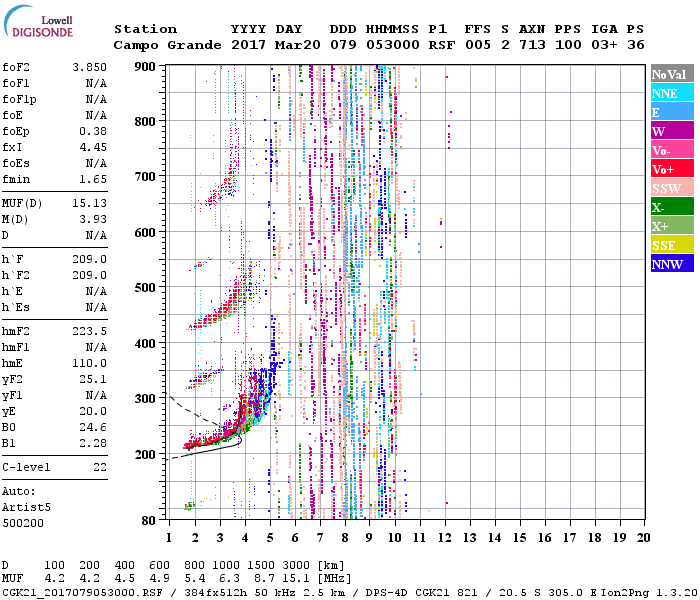The height and width of the screenshot is (600, 700).
Task: Click the AXN value 713
Action: point(532,45)
